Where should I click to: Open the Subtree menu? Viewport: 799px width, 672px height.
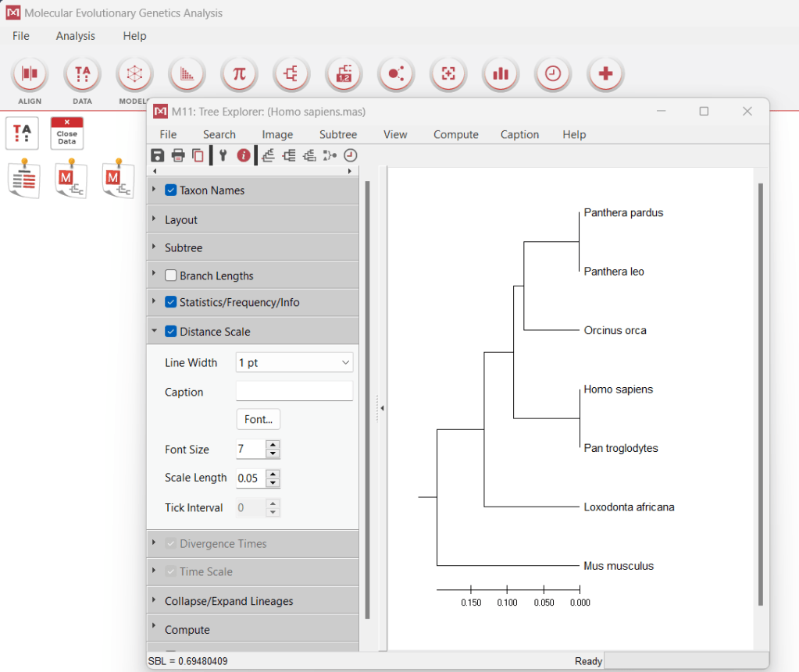coord(338,134)
